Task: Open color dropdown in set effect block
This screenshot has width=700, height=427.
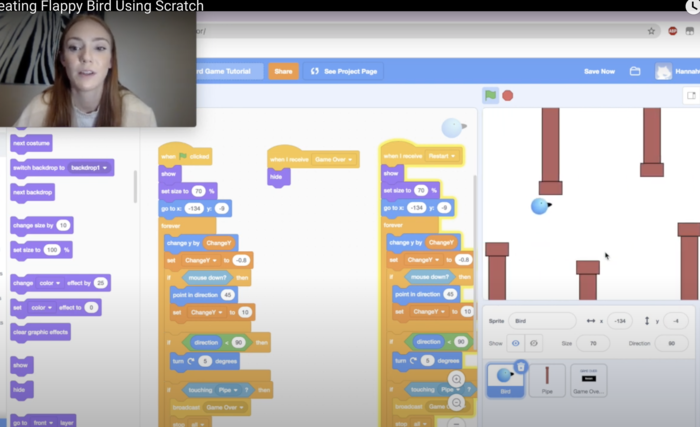Action: pos(41,307)
